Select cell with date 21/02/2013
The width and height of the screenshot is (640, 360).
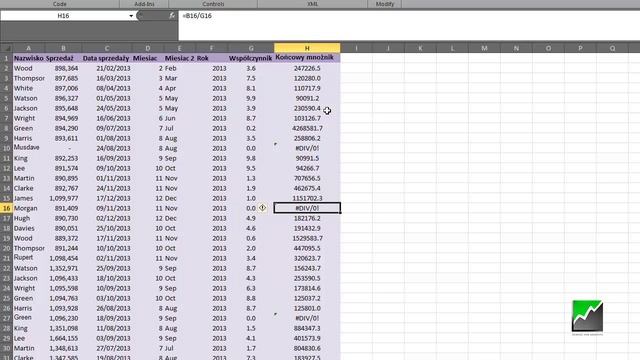pyautogui.click(x=107, y=68)
